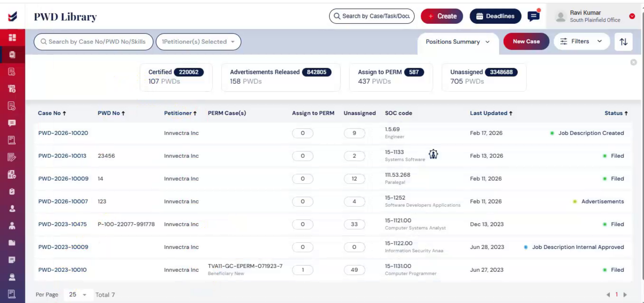Expand the red user menu dropdown arrow

[632, 16]
